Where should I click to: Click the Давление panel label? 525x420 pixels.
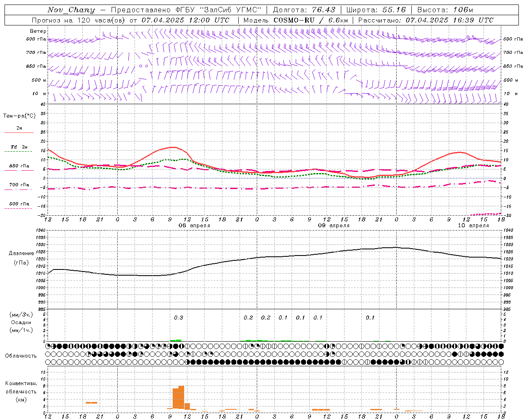(x=21, y=253)
